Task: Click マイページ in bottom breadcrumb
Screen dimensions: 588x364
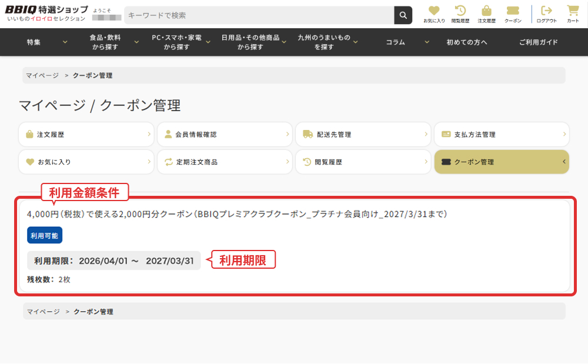Action: tap(43, 312)
